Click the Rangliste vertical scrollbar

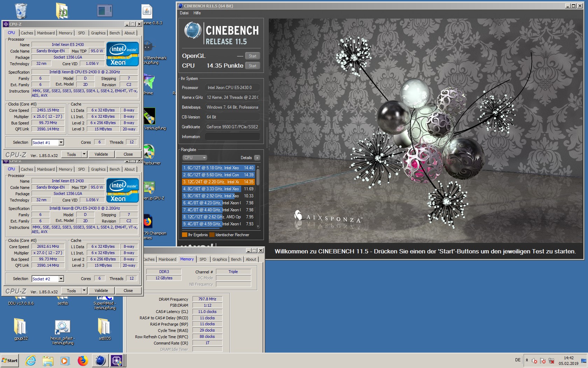pos(258,196)
